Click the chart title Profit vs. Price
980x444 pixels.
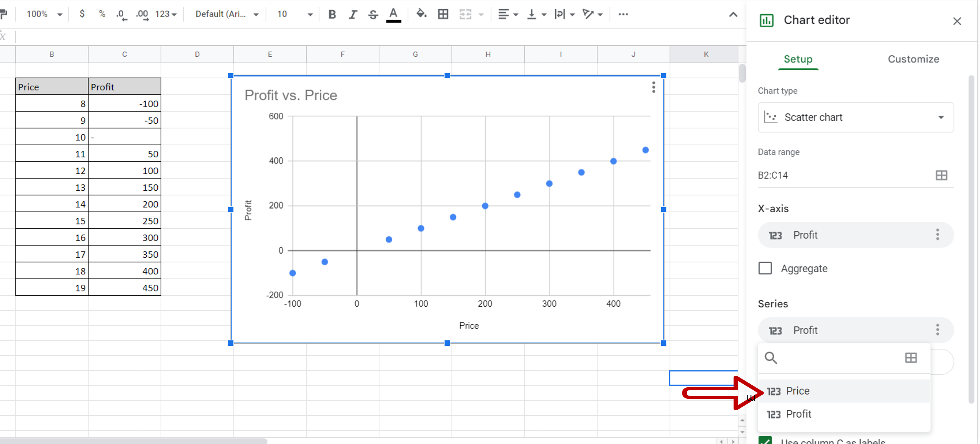coord(291,95)
